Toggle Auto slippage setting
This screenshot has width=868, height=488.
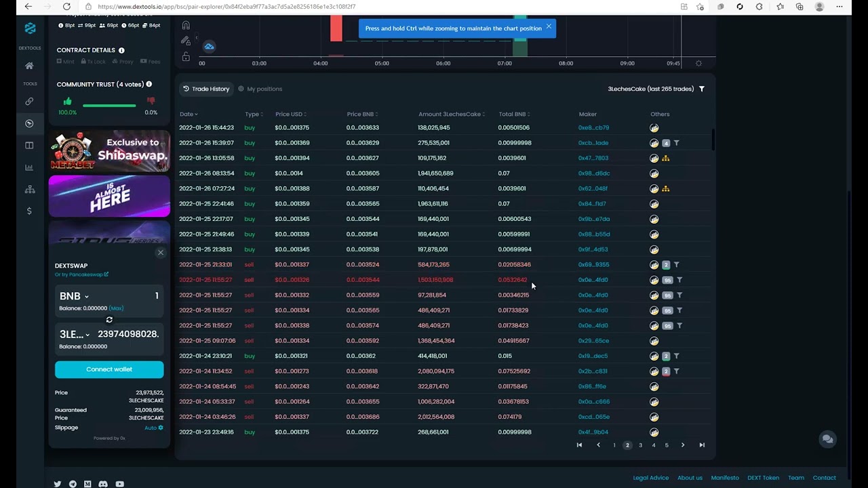point(154,428)
